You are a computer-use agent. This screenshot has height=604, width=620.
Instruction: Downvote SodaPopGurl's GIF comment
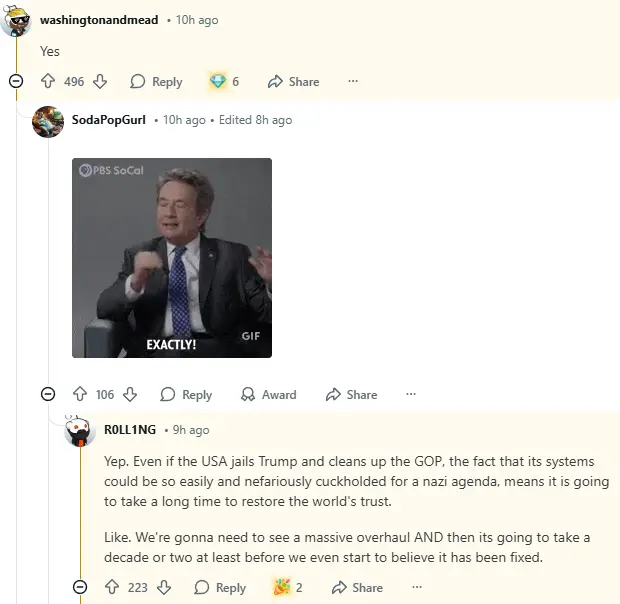130,395
